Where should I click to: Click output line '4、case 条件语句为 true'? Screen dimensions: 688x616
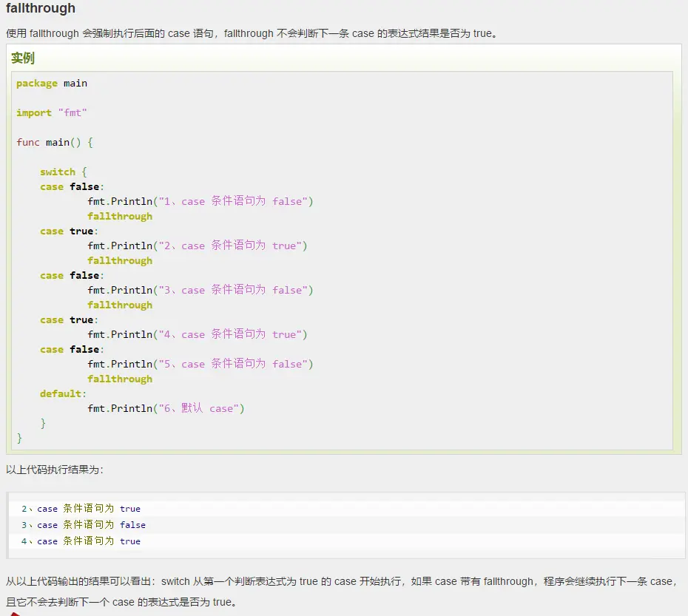(81, 541)
